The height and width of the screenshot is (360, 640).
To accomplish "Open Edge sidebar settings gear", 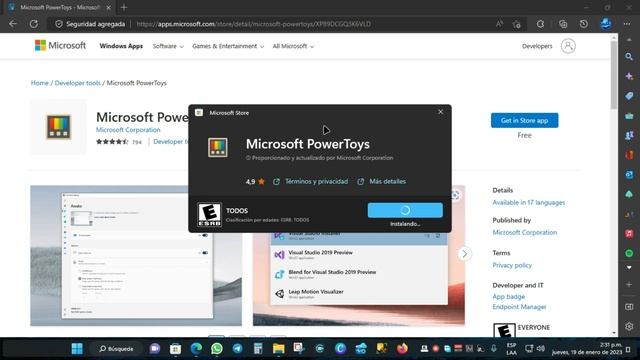I will [x=629, y=327].
